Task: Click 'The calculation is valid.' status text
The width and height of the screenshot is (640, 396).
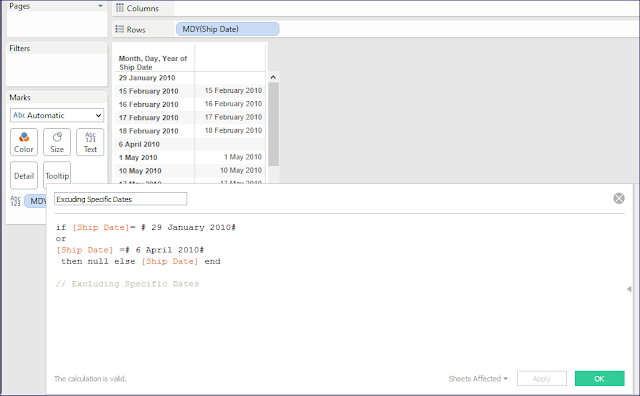Action: [90, 379]
